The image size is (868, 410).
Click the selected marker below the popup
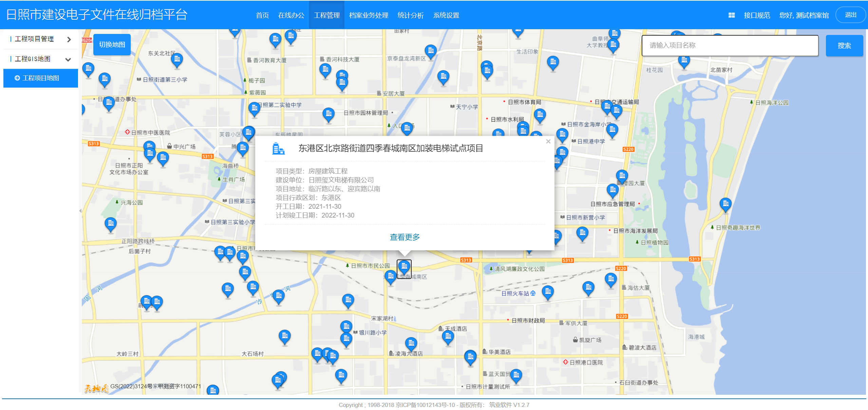tap(404, 268)
